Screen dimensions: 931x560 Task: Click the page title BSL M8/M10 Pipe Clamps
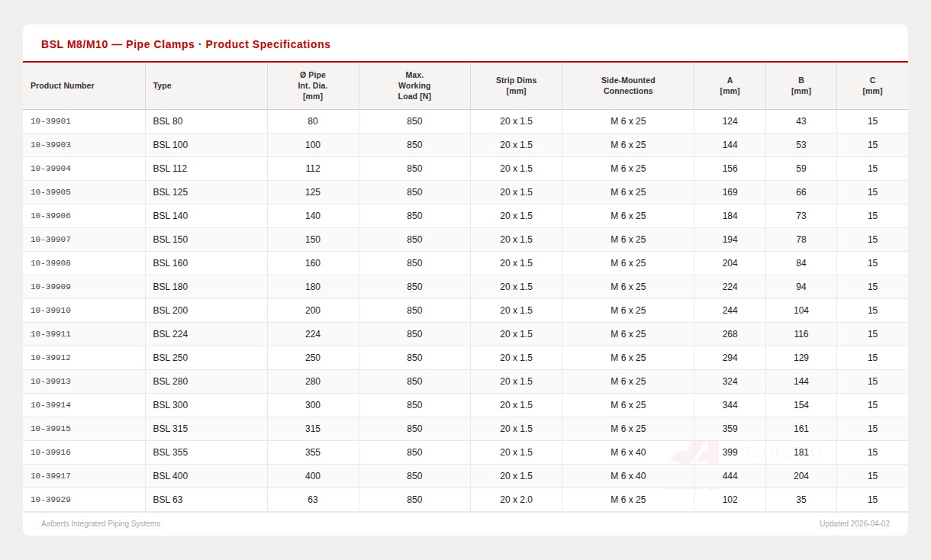coord(185,44)
